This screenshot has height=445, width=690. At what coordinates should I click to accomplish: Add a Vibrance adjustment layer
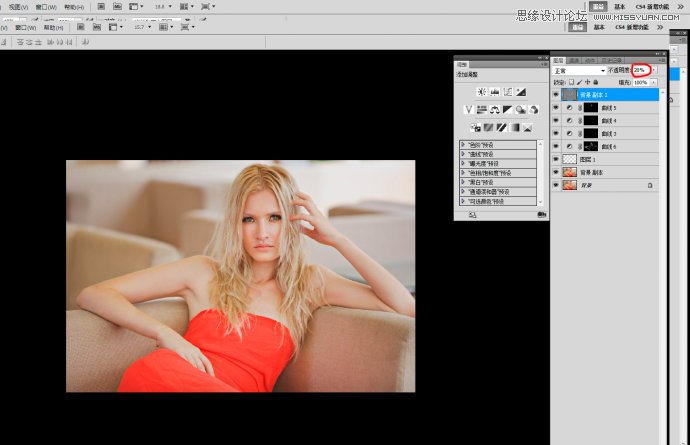pos(469,110)
